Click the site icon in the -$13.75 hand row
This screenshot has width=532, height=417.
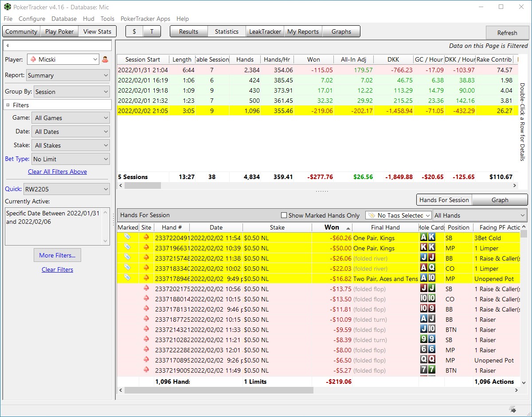[x=146, y=288]
